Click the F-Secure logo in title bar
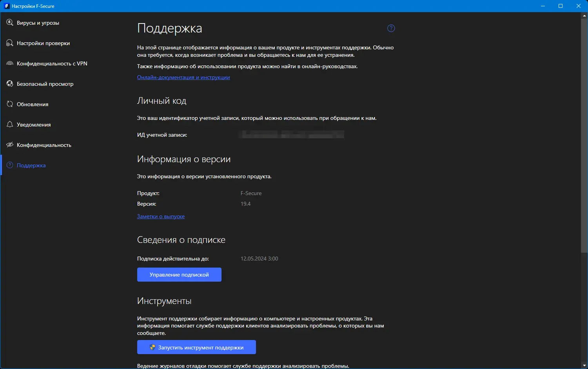The image size is (588, 369). [6, 6]
